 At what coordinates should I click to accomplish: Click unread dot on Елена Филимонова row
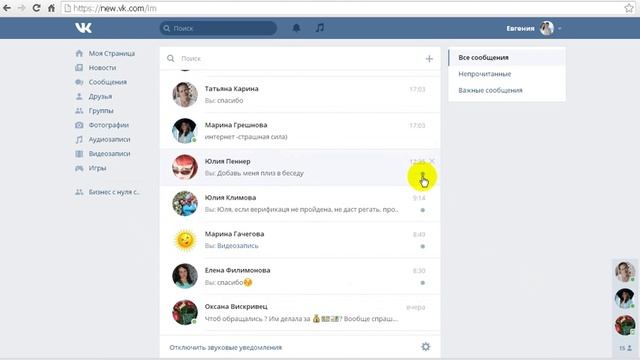pos(422,282)
